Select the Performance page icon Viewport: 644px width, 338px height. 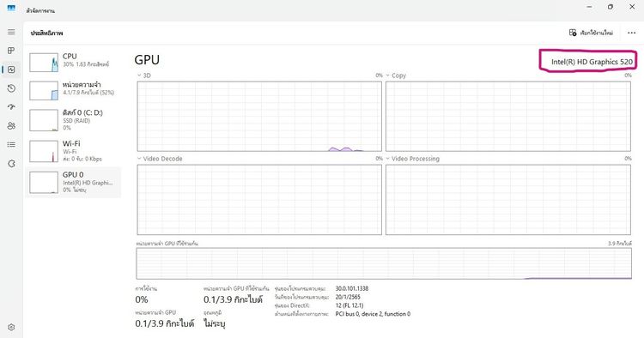(11, 69)
